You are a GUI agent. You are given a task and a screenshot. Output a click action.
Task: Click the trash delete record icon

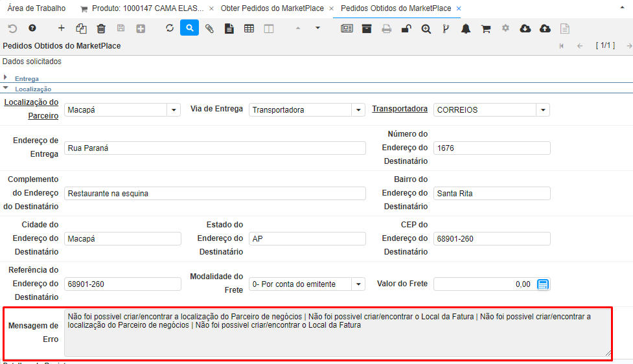coord(101,28)
